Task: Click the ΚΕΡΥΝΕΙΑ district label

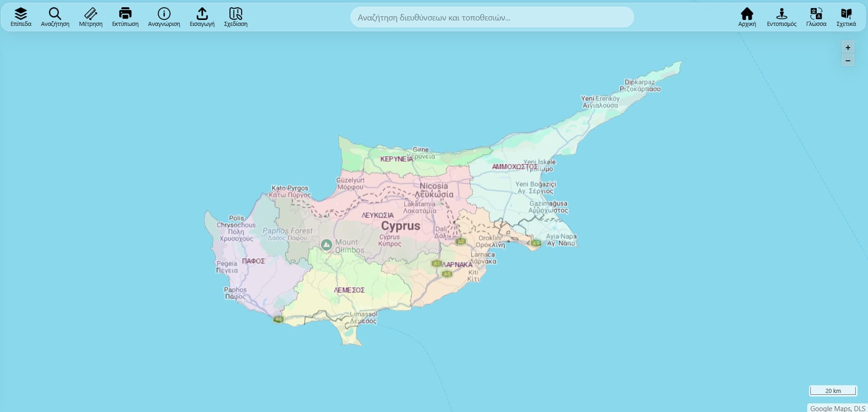Action: [397, 159]
